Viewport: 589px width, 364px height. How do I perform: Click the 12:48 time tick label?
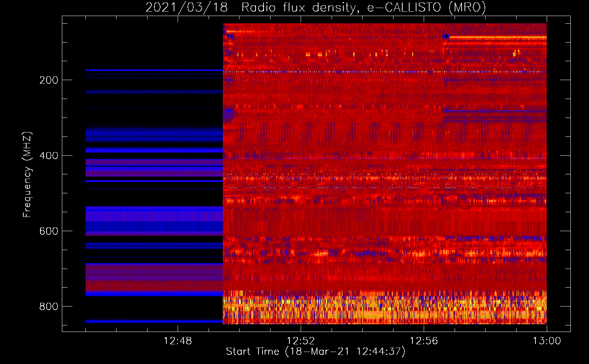click(x=178, y=341)
